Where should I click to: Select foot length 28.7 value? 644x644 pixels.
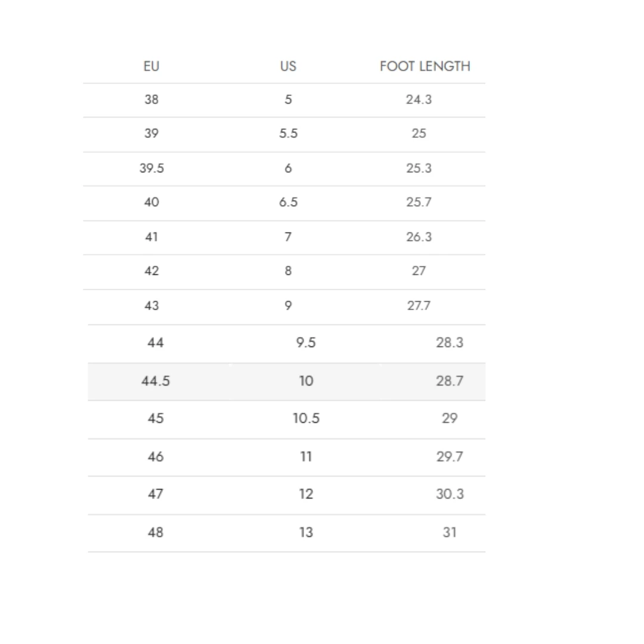pos(450,381)
